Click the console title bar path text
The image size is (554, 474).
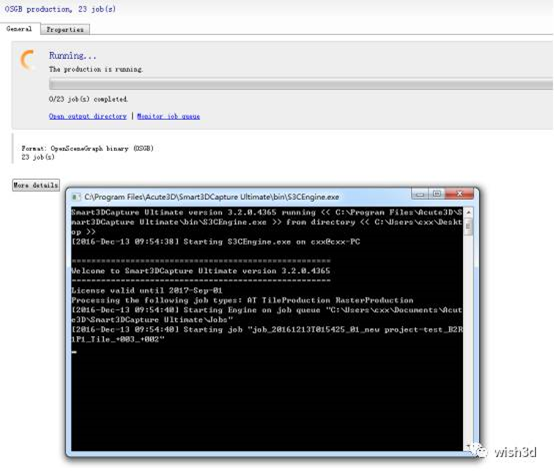pyautogui.click(x=212, y=197)
